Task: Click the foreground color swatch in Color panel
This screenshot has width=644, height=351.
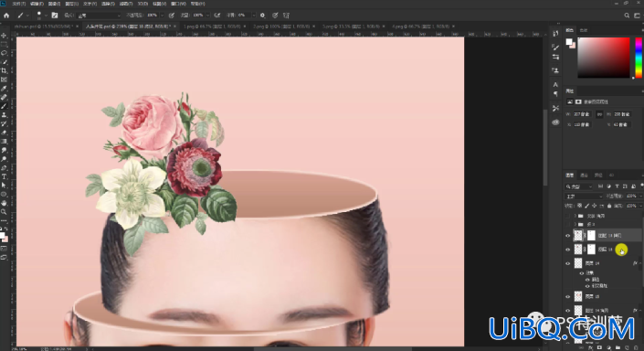Action: pyautogui.click(x=569, y=41)
